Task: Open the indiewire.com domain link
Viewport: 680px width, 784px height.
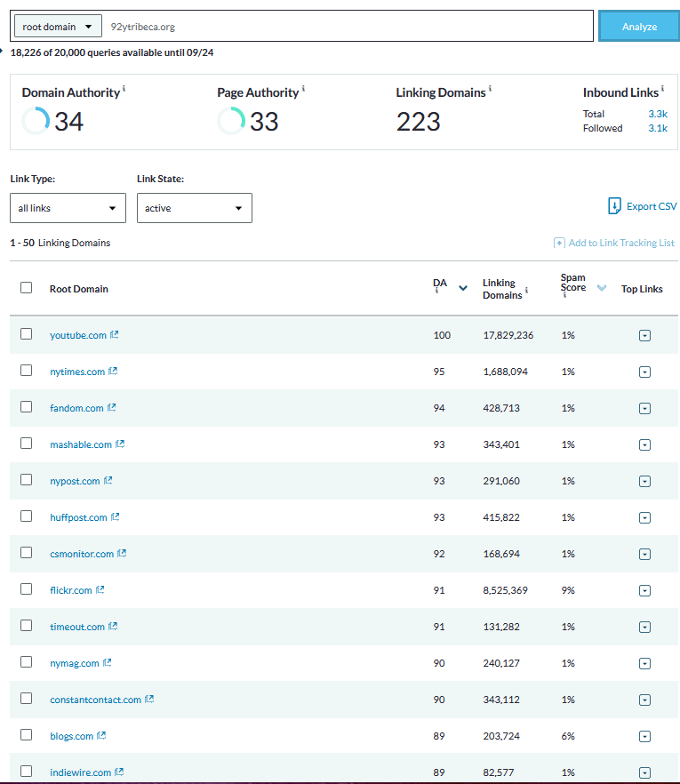Action: click(x=81, y=773)
